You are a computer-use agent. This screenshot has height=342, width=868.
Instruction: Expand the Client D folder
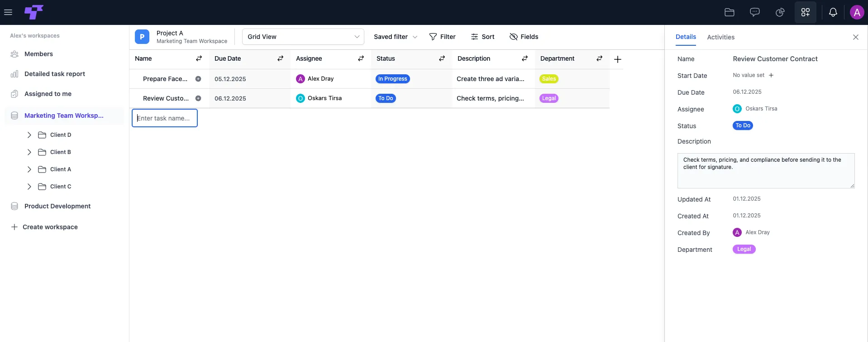(29, 135)
